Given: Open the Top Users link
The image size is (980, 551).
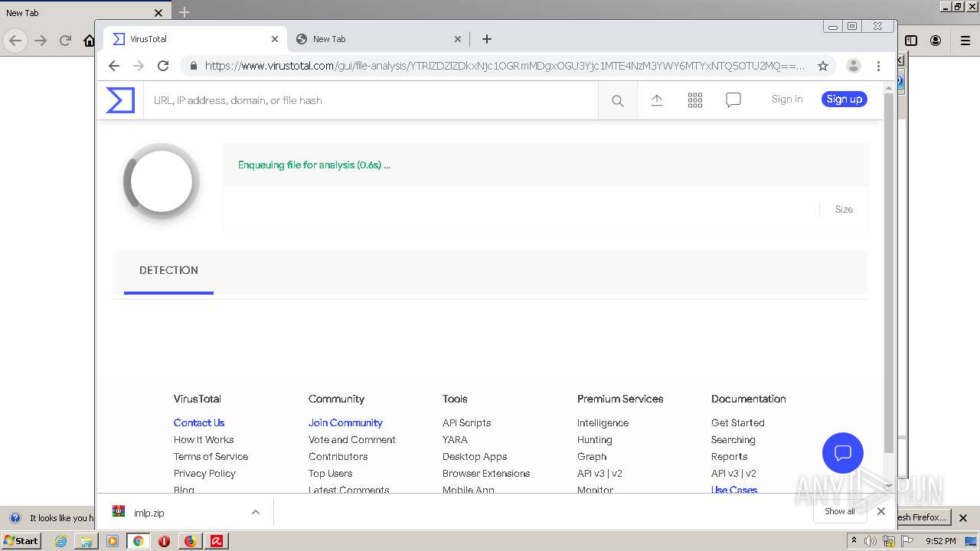Looking at the screenshot, I should (330, 473).
